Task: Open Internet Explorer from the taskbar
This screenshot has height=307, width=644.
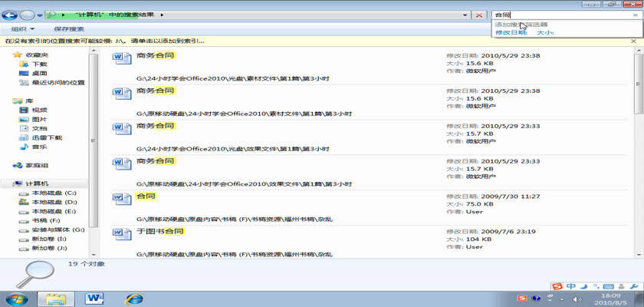Action: [x=135, y=298]
